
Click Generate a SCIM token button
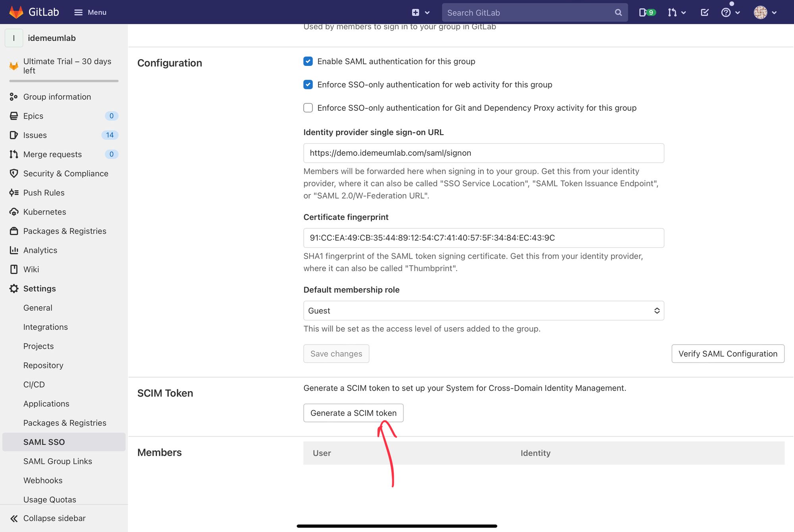pyautogui.click(x=353, y=413)
